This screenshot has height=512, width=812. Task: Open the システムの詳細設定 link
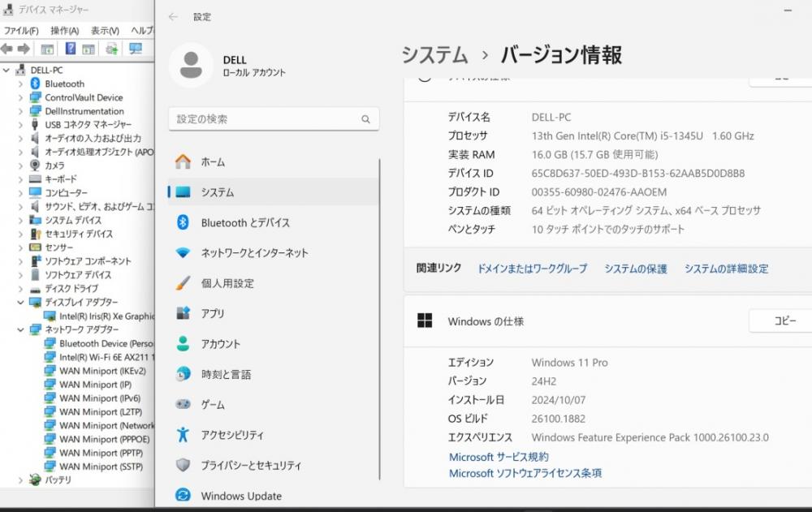tap(727, 269)
